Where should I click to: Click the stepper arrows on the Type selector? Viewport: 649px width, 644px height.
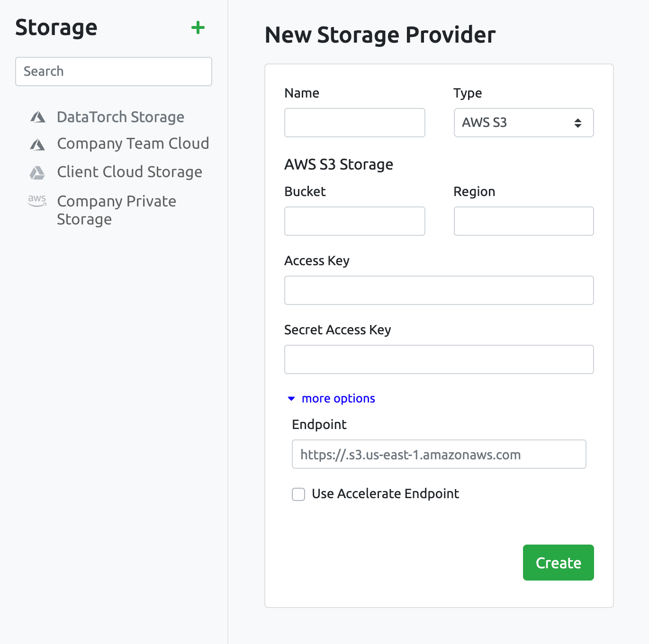pyautogui.click(x=577, y=123)
